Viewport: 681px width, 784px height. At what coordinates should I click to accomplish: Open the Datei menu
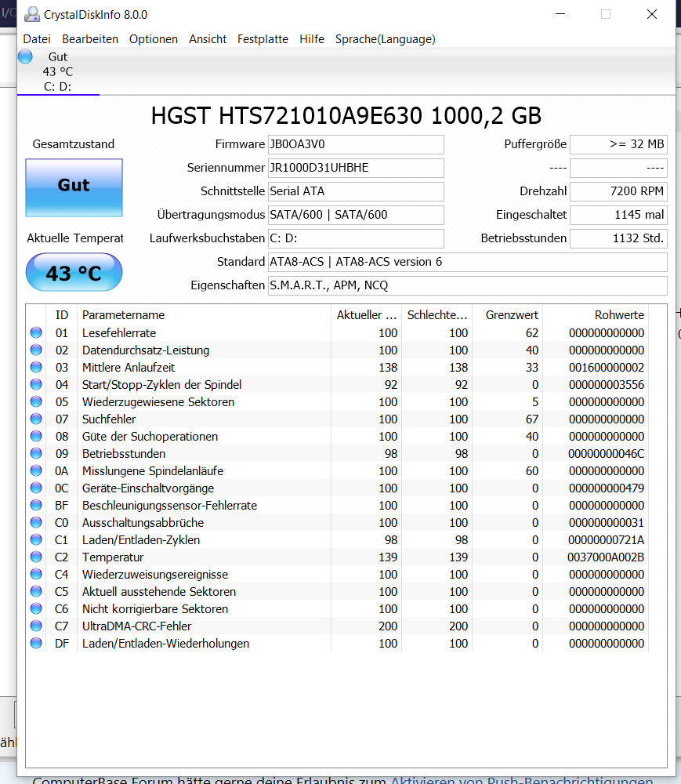click(37, 39)
